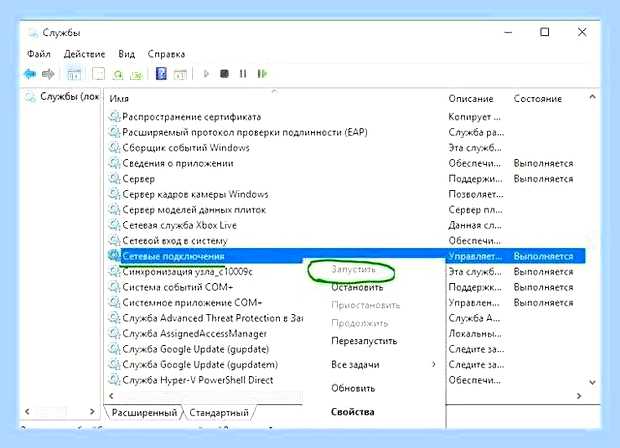Image resolution: width=620 pixels, height=448 pixels.
Task: Click gear icon of Служба AssignedAccessManager
Action: [114, 334]
